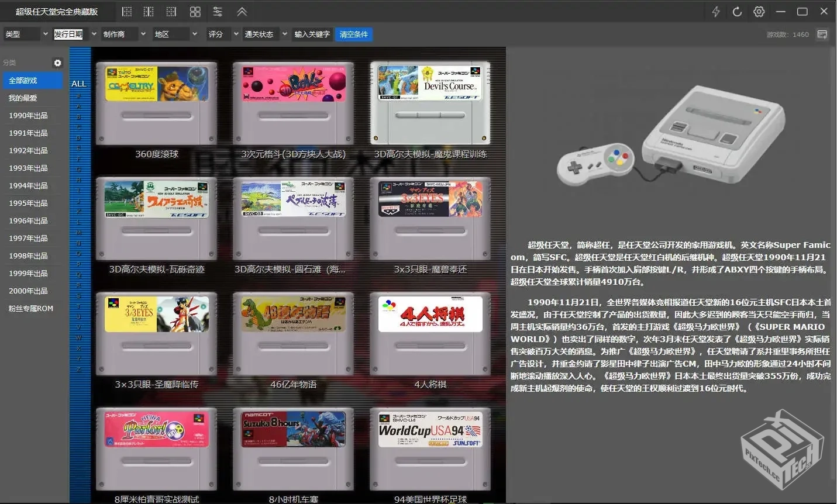Open the 类型 dropdown
837x504 pixels.
click(26, 34)
